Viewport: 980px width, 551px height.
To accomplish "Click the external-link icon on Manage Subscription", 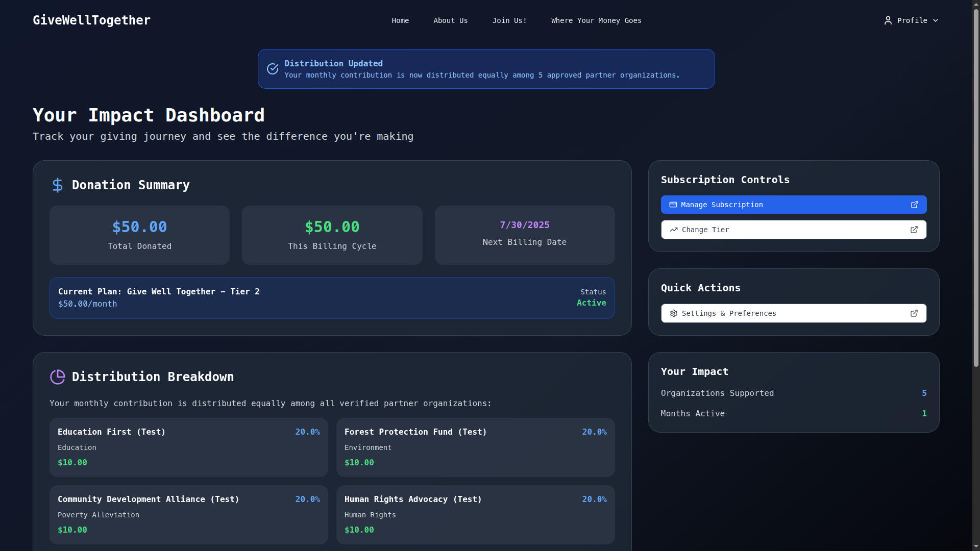I will coord(914,205).
